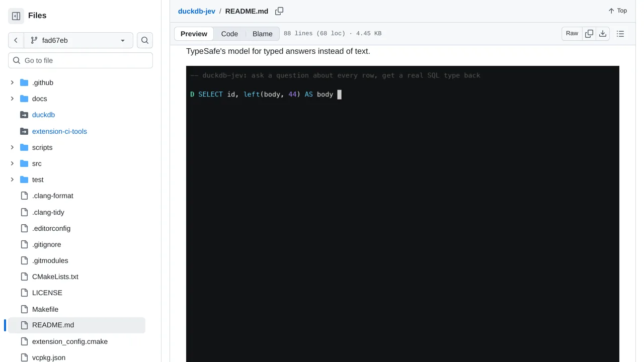Click the README.md breadcrumb title
This screenshot has width=644, height=362.
point(247,11)
